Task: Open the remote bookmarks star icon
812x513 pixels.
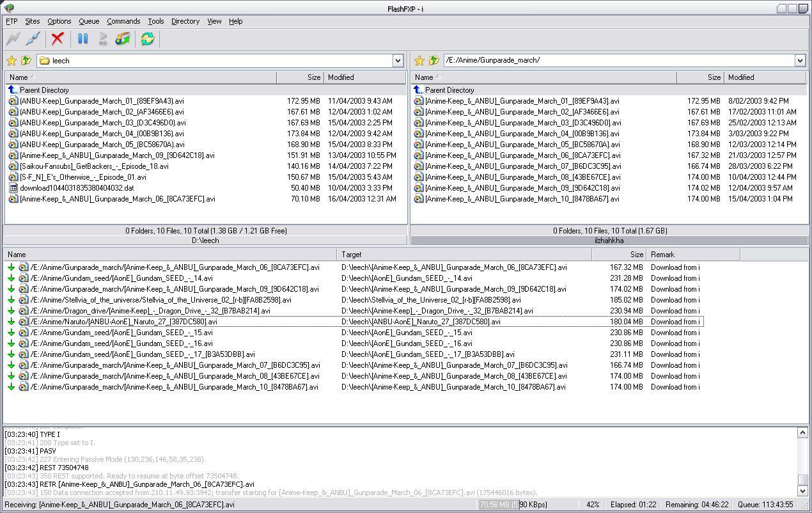Action: click(419, 61)
